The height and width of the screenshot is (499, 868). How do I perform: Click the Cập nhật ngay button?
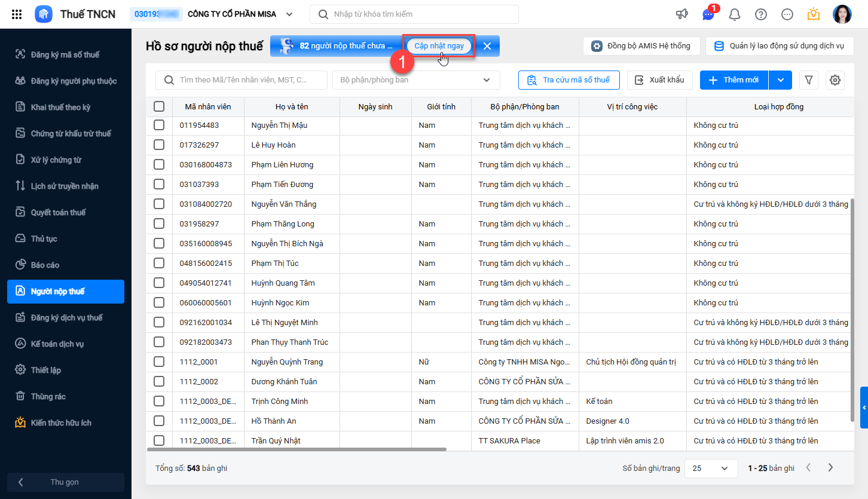pyautogui.click(x=439, y=46)
